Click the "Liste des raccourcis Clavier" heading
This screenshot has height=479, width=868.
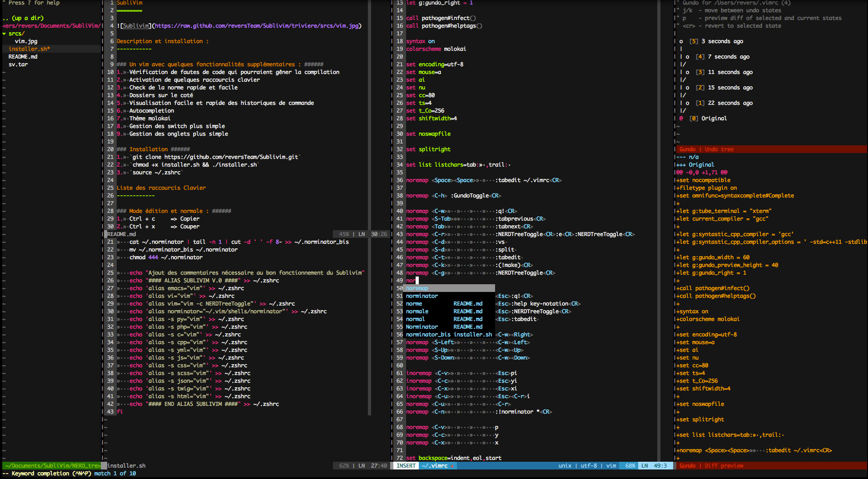(x=161, y=188)
